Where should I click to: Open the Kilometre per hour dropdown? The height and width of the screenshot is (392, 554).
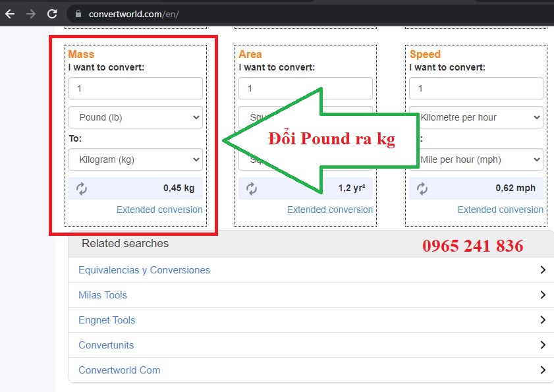click(476, 117)
